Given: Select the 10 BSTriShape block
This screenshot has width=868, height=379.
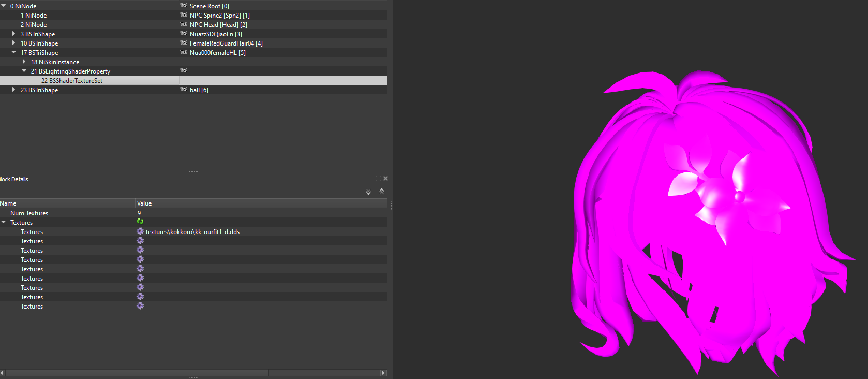Looking at the screenshot, I should 39,43.
